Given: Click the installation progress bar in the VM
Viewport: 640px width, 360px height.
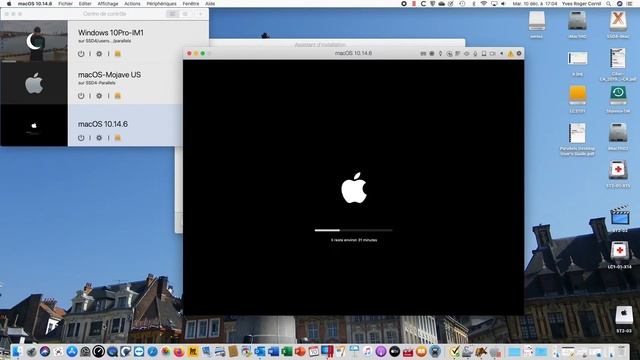Looking at the screenshot, I should pos(353,230).
